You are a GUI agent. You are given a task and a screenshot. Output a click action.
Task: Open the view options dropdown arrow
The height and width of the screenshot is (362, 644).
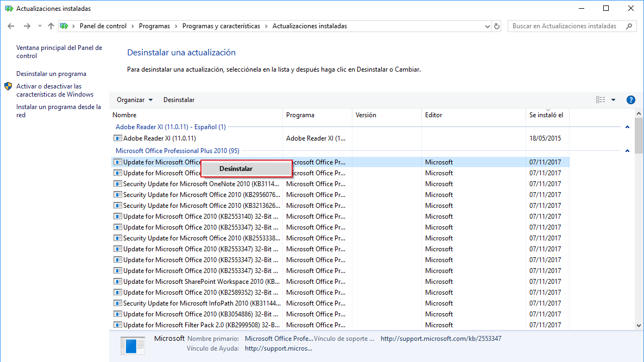[x=613, y=100]
